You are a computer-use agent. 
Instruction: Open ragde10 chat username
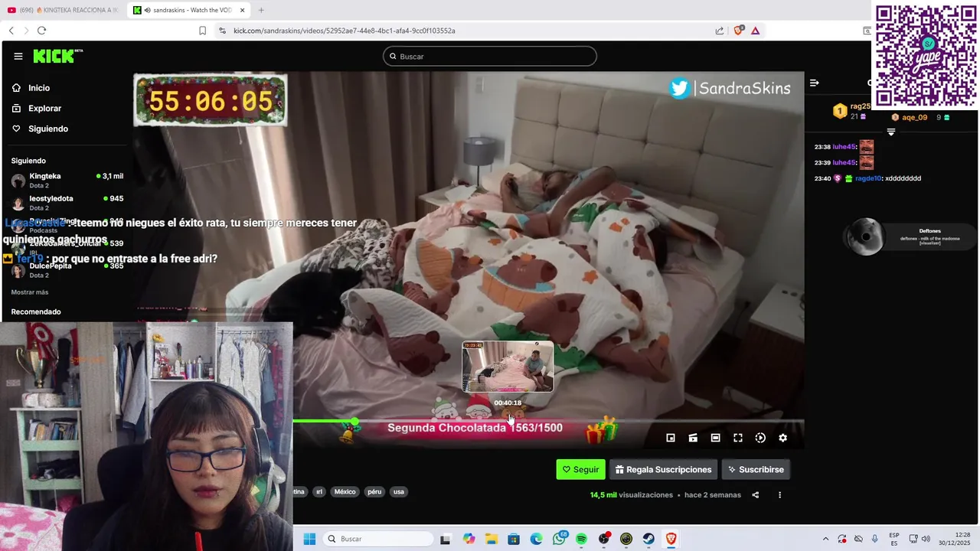point(868,178)
